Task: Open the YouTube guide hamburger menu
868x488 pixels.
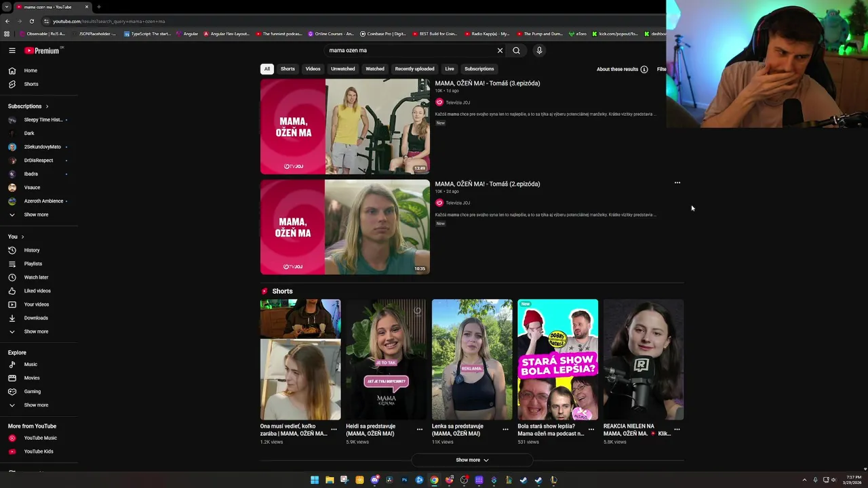Action: tap(12, 50)
